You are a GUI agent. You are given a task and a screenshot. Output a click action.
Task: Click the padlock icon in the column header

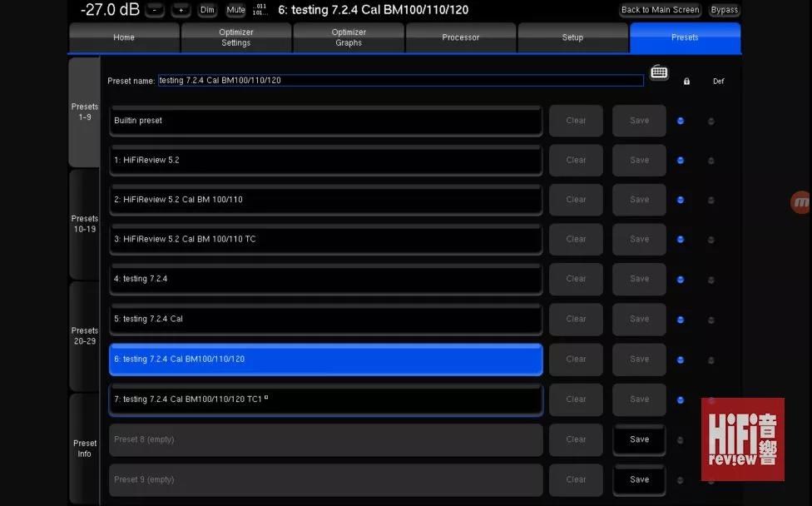click(686, 82)
